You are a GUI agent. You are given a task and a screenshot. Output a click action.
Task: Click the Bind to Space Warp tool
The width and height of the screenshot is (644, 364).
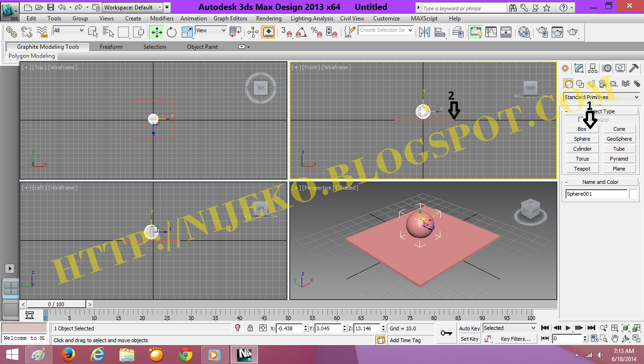(x=43, y=32)
